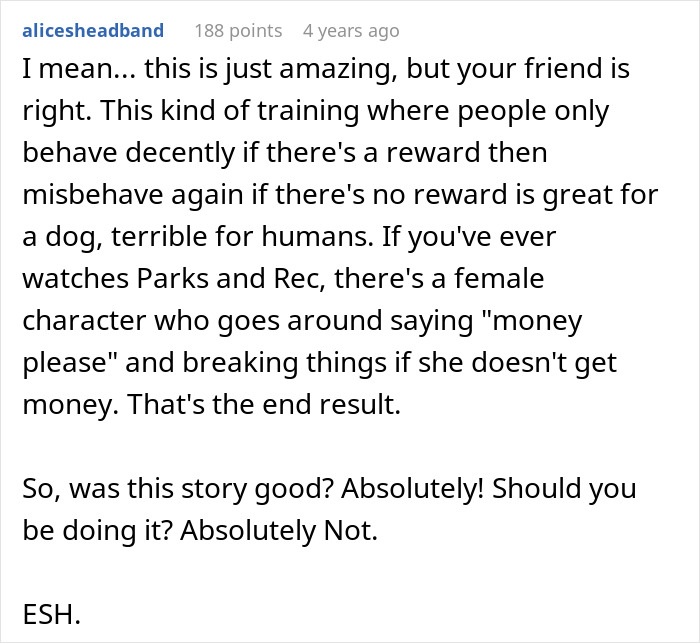
Task: Click the 4 years ago timestamp
Action: [351, 31]
